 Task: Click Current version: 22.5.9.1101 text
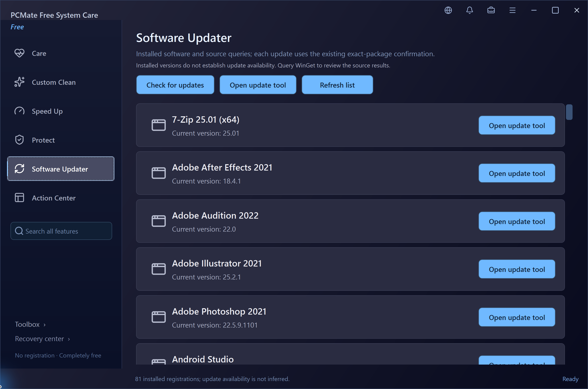point(215,325)
